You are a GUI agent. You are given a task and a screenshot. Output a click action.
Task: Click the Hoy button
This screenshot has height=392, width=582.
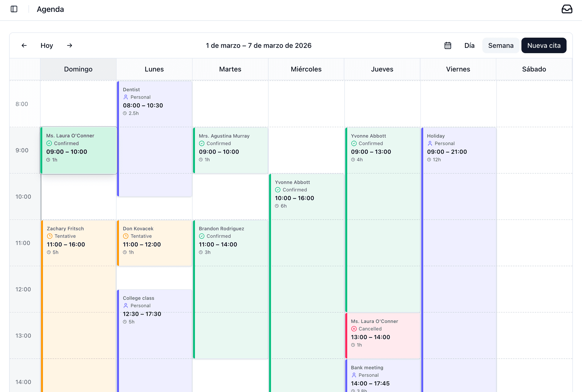coord(47,45)
